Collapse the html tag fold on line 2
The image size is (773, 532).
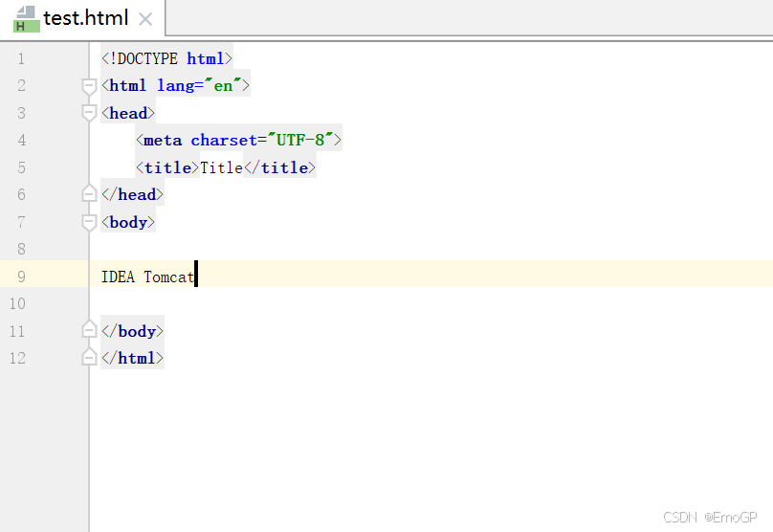(x=89, y=87)
